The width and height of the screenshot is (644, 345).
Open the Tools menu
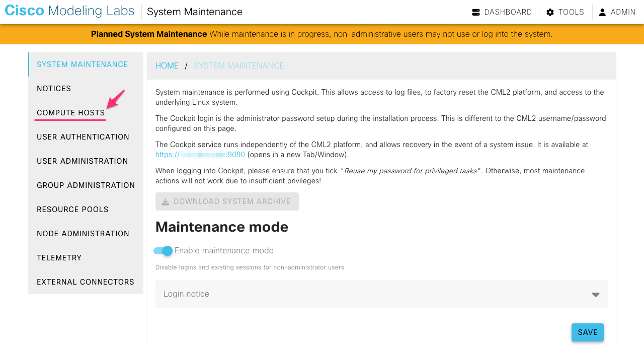(566, 12)
